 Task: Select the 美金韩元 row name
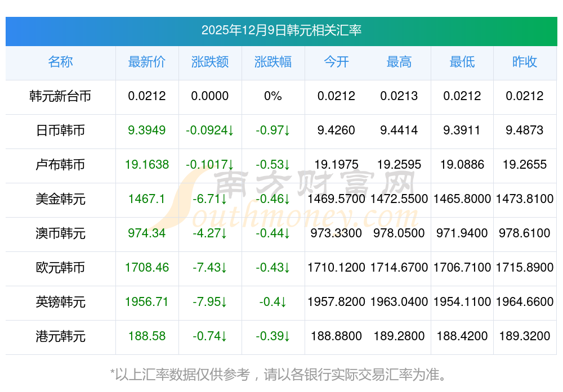[60, 199]
